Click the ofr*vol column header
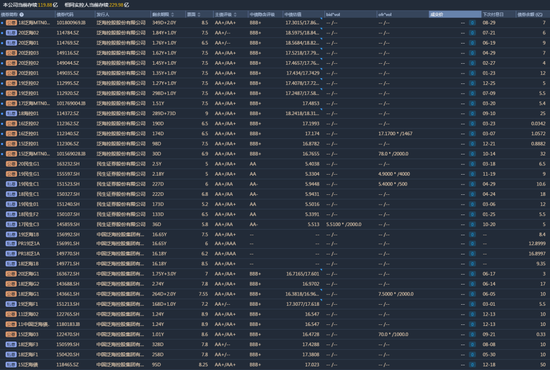Viewport: 550px width, 370px height. point(385,14)
